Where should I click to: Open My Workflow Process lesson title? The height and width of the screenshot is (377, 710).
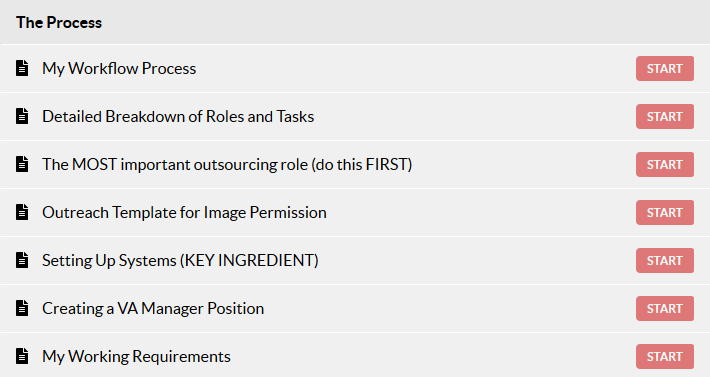tap(119, 68)
